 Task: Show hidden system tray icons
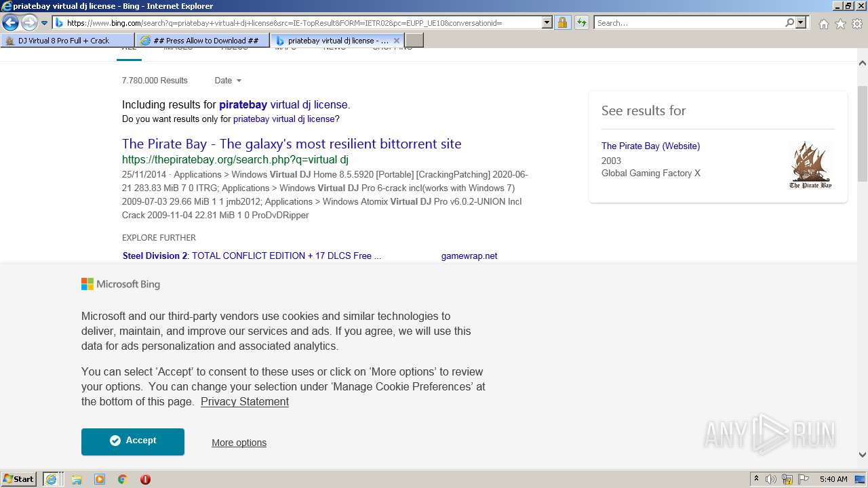tap(756, 479)
